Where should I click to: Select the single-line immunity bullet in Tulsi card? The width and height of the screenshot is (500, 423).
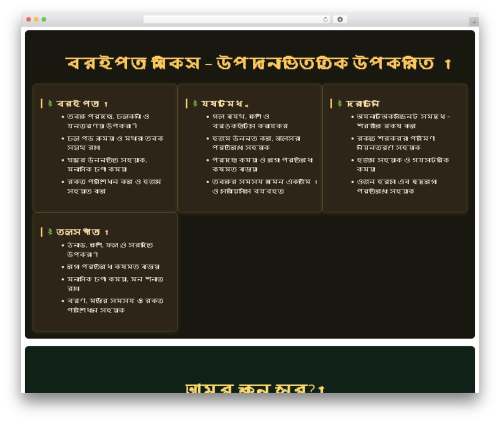pyautogui.click(x=113, y=267)
